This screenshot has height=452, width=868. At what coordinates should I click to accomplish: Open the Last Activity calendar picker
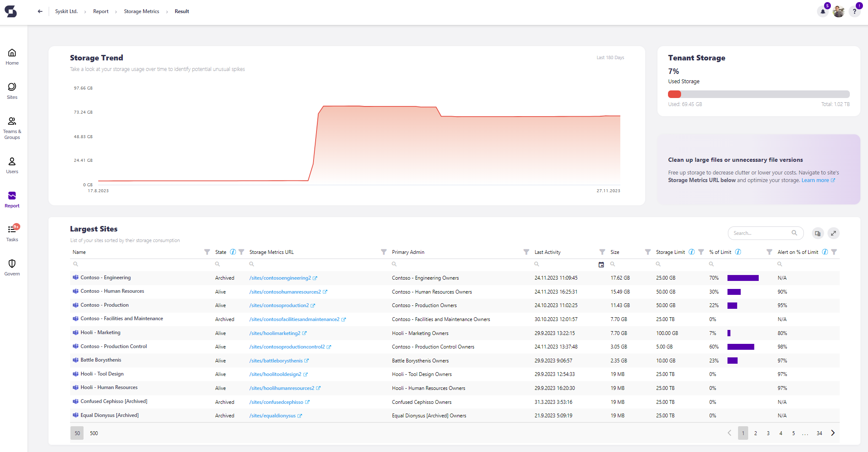pyautogui.click(x=601, y=265)
